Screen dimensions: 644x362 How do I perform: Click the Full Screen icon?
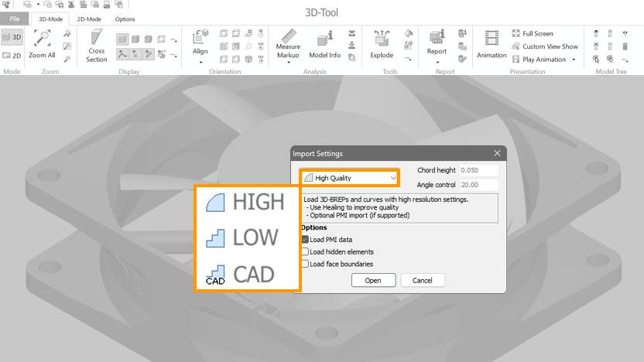516,33
